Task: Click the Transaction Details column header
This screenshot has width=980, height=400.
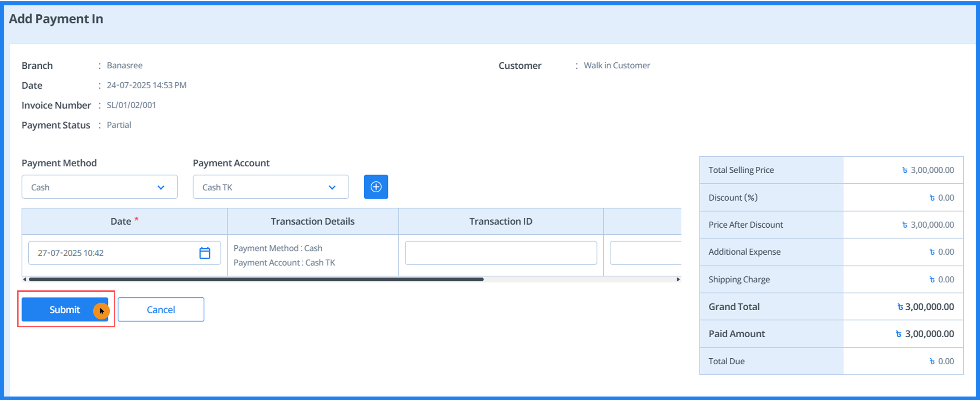Action: point(312,221)
